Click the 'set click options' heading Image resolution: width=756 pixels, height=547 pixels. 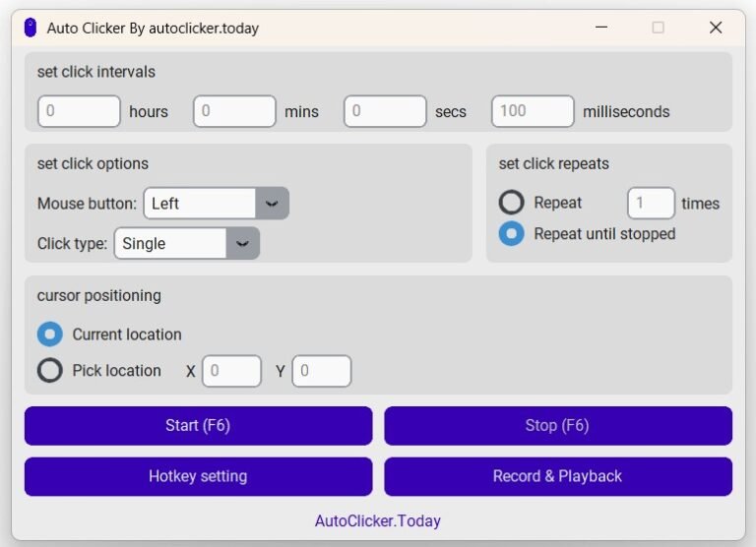point(94,164)
